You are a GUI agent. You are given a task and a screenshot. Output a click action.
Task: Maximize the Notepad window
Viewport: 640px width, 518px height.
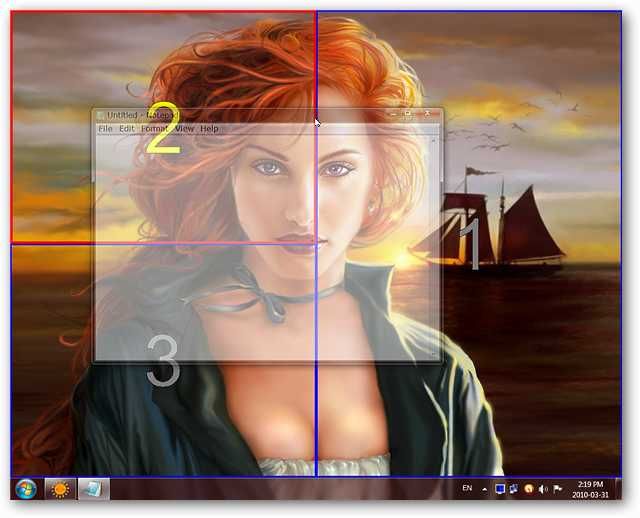(408, 114)
